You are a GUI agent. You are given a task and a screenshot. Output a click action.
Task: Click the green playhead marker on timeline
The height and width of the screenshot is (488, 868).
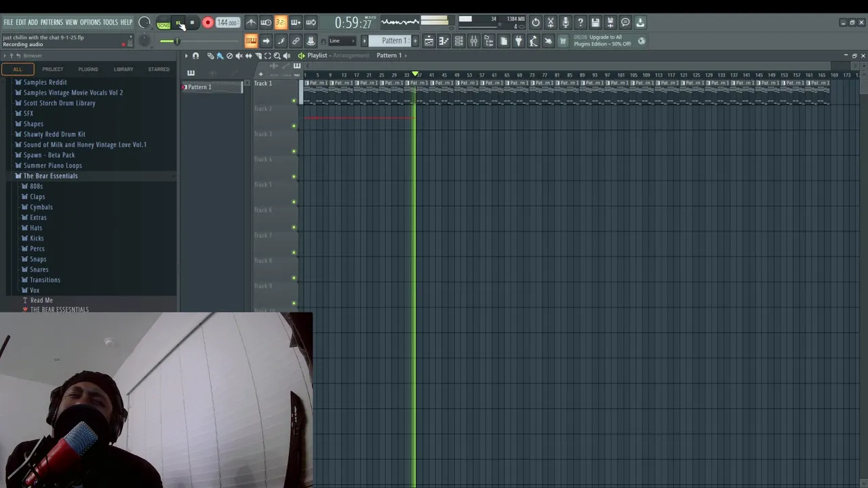[x=416, y=74]
